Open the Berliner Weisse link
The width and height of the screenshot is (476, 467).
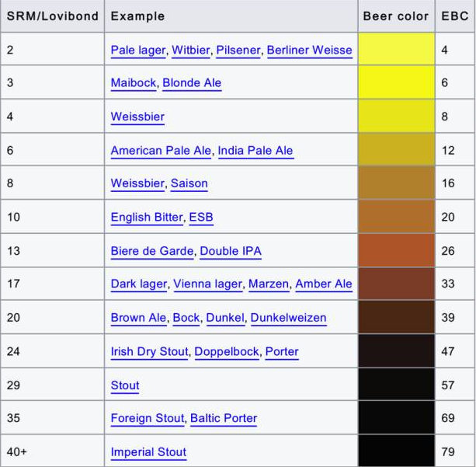pos(309,51)
